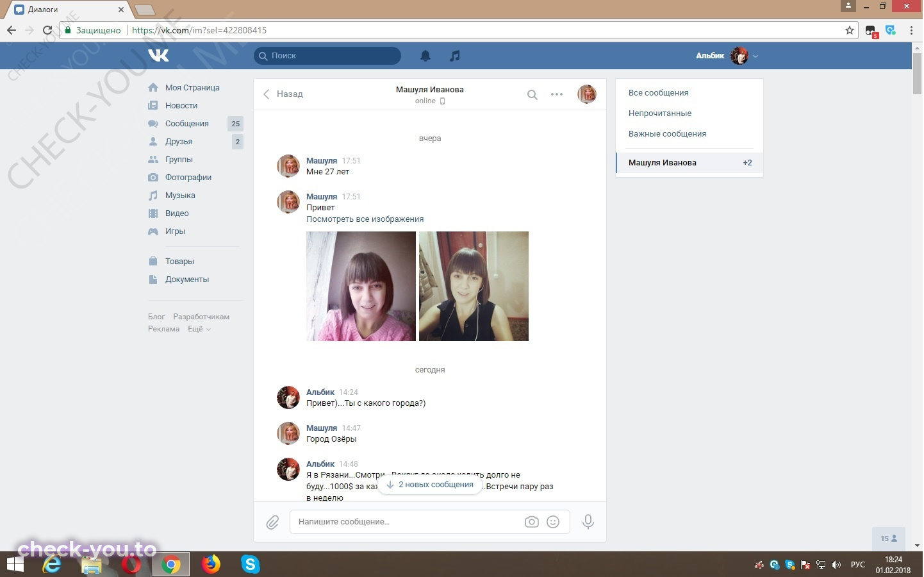The height and width of the screenshot is (577, 924).
Task: Reload page in browser toolbar
Action: point(47,30)
